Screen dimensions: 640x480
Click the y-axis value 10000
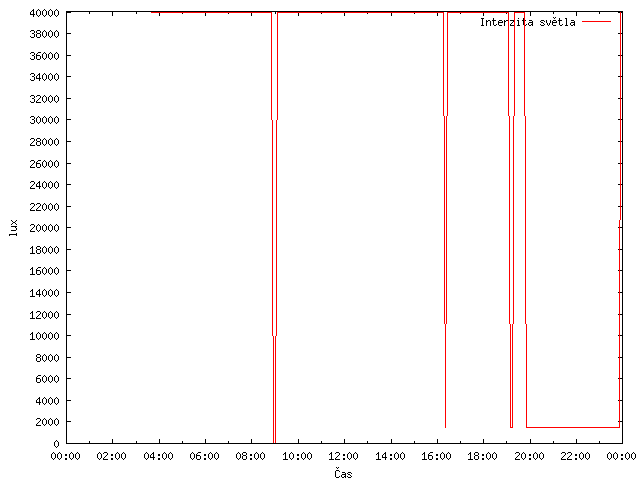[44, 336]
